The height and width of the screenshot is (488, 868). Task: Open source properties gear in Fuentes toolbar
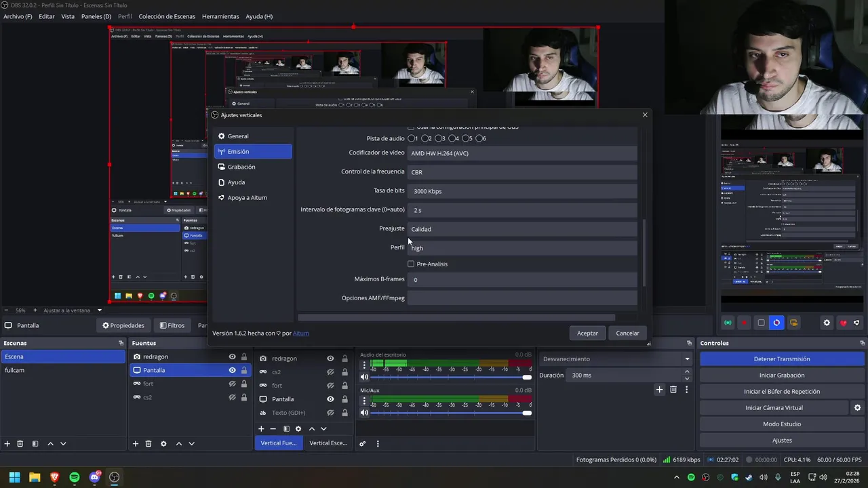163,443
